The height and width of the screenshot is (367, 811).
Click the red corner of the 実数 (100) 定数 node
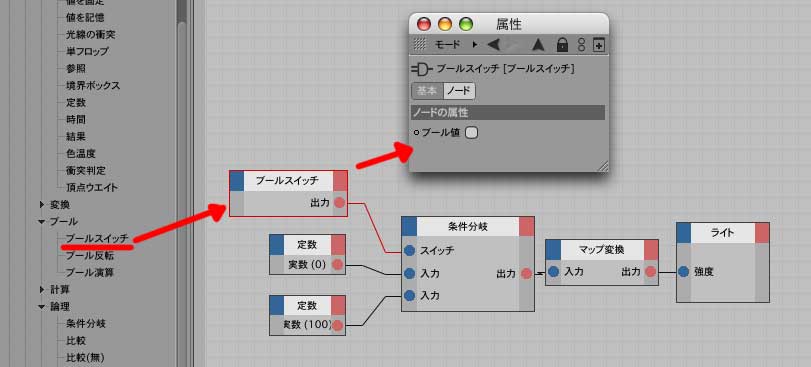point(338,305)
